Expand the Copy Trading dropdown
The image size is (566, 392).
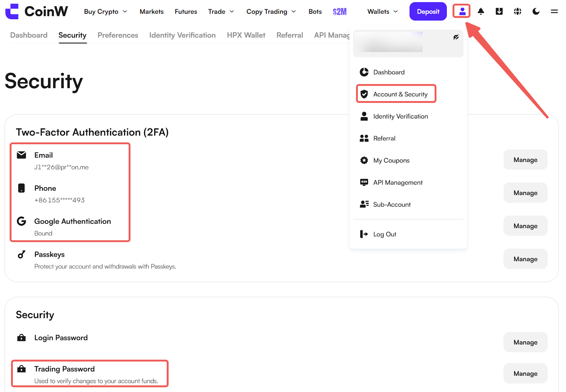tap(271, 12)
